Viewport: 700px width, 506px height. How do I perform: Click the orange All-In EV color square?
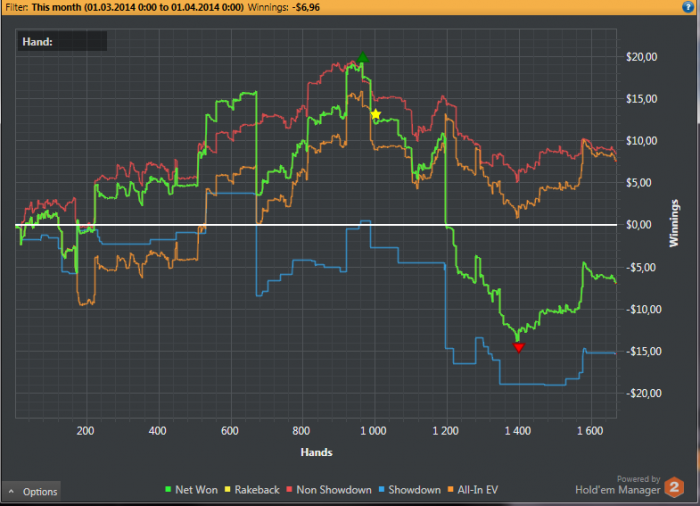450,489
